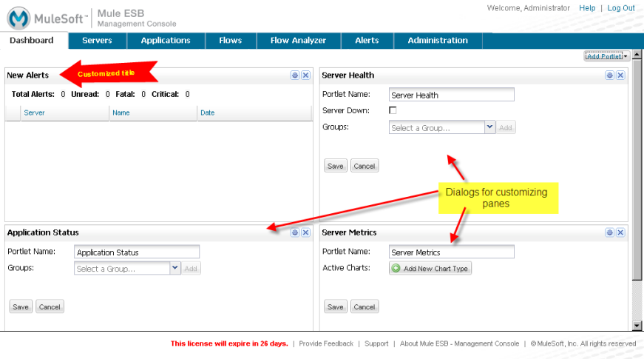Close the Application Status portlet

tap(305, 232)
